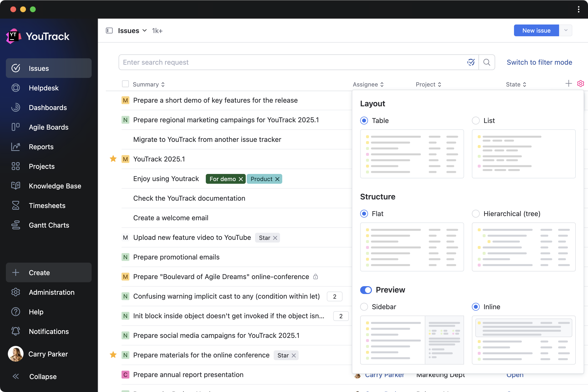Select Sidebar preview mode
This screenshot has width=588, height=392.
click(364, 306)
